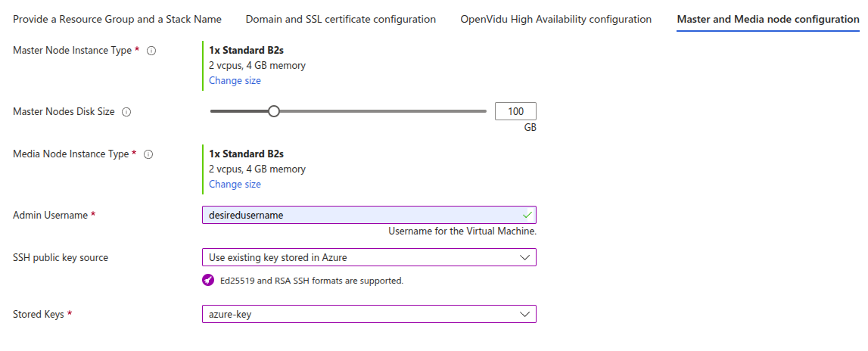The width and height of the screenshot is (868, 351).
Task: Click chevron arrow of SSH public key source
Action: click(x=524, y=257)
